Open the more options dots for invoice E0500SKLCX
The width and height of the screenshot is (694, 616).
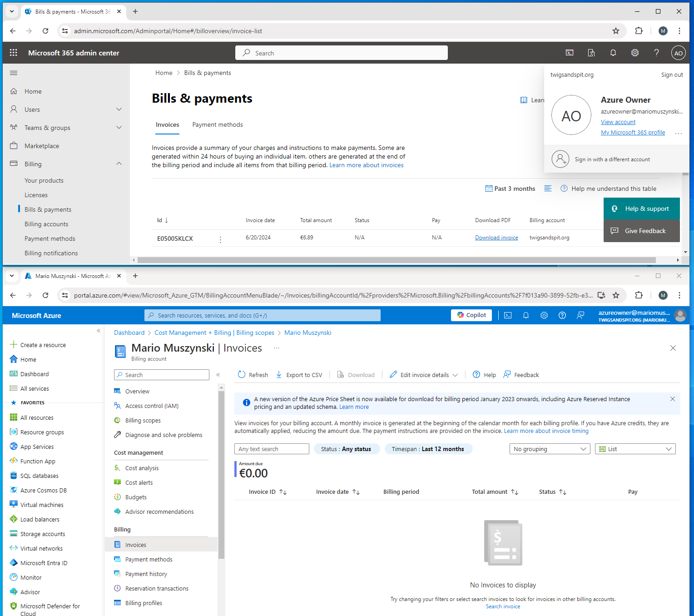tap(221, 239)
